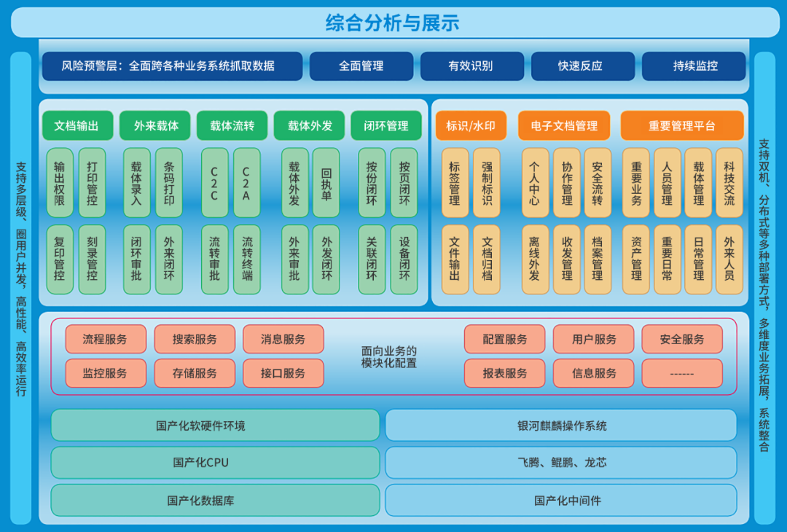
Task: Select the 科技交流 tile
Action: pyautogui.click(x=729, y=182)
